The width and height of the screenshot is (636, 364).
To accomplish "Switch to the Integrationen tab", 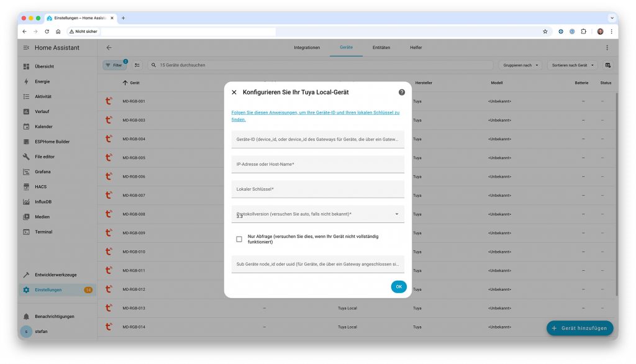I will pyautogui.click(x=307, y=48).
